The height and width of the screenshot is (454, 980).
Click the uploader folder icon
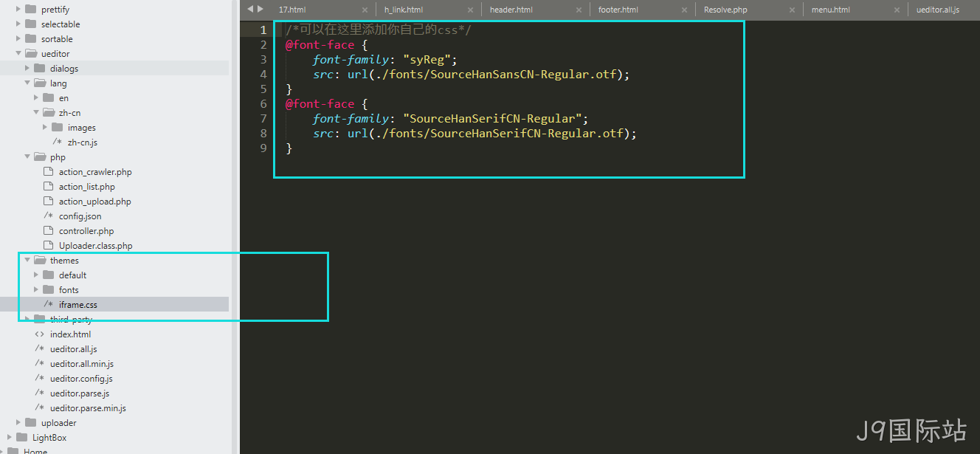coord(30,422)
